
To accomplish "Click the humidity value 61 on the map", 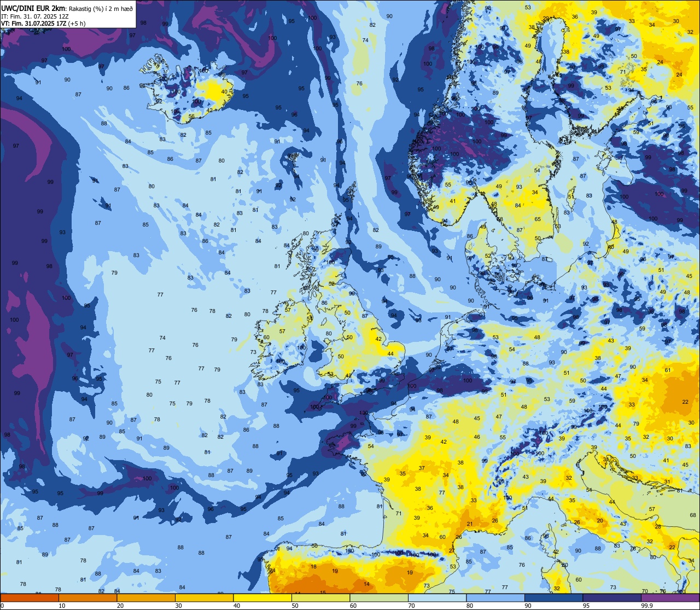I will [x=668, y=370].
